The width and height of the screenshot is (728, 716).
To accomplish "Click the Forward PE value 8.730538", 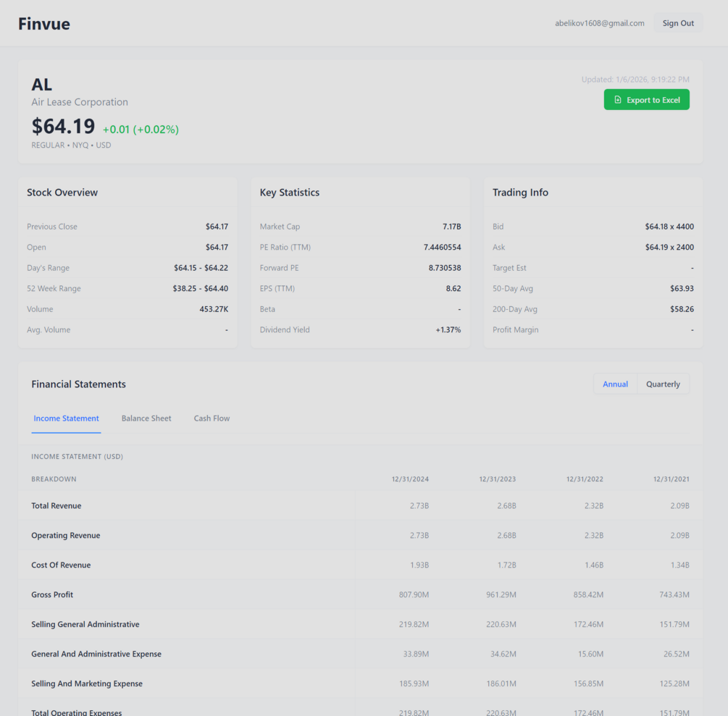I will (445, 268).
